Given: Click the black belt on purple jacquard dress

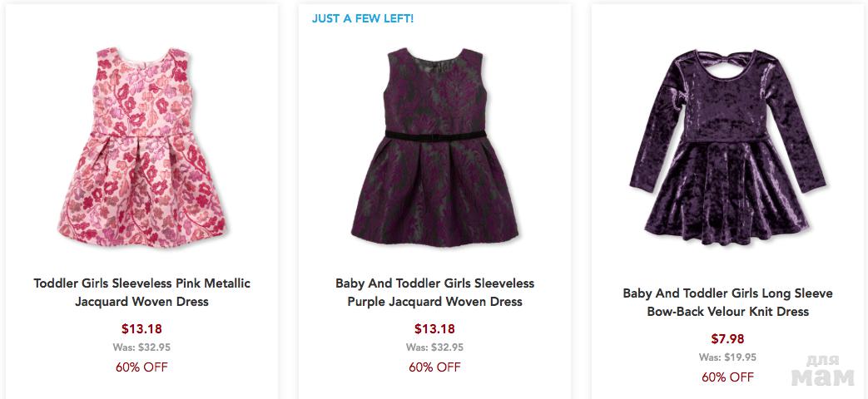Looking at the screenshot, I should tap(434, 132).
